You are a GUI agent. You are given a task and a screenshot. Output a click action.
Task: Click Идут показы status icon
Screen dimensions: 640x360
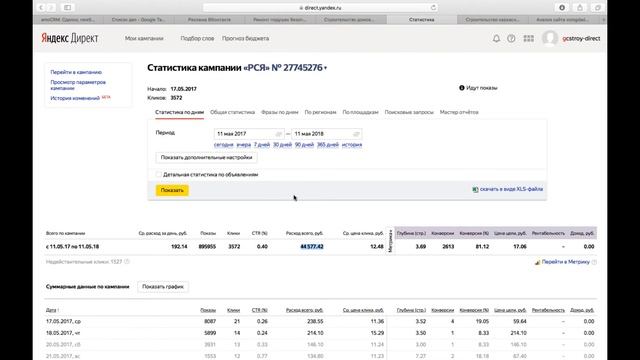point(462,88)
